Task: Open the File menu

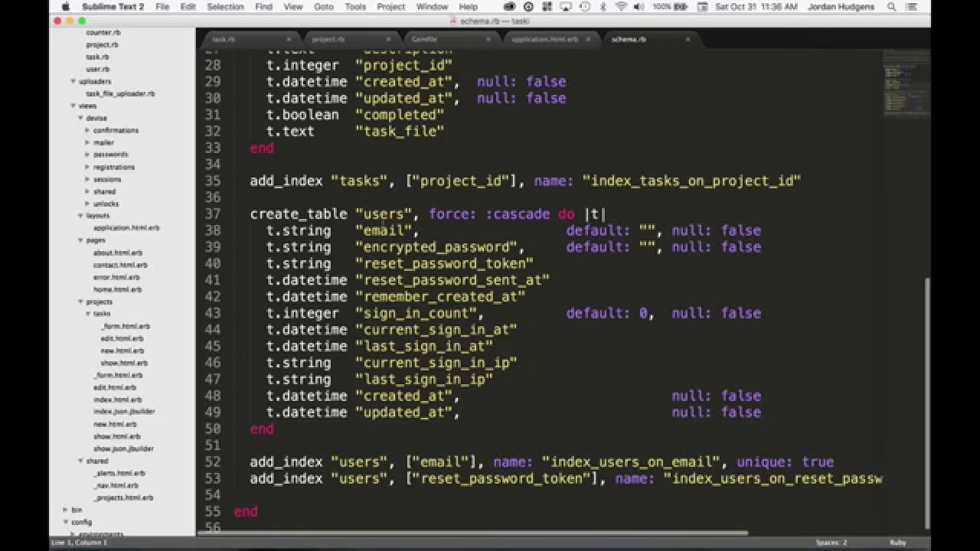Action: pyautogui.click(x=162, y=6)
